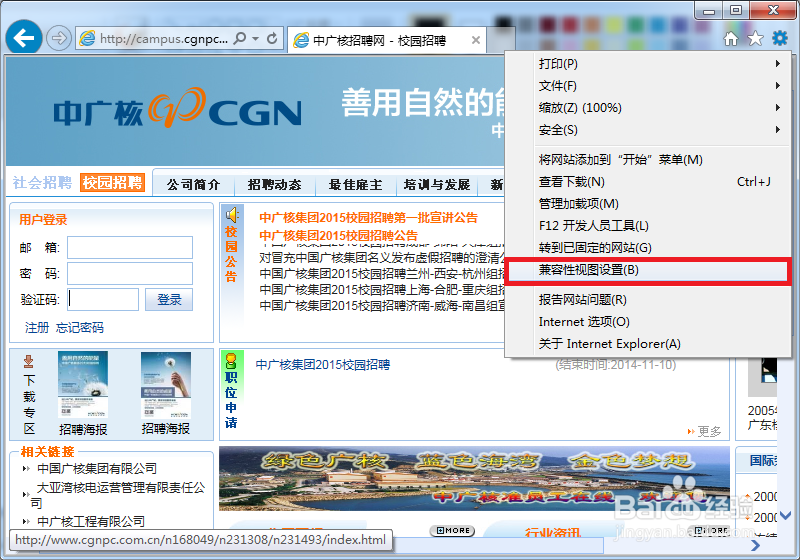Screen dimensions: 800x560
Task: Click the 更多 link in 职位申请
Action: coord(709,431)
